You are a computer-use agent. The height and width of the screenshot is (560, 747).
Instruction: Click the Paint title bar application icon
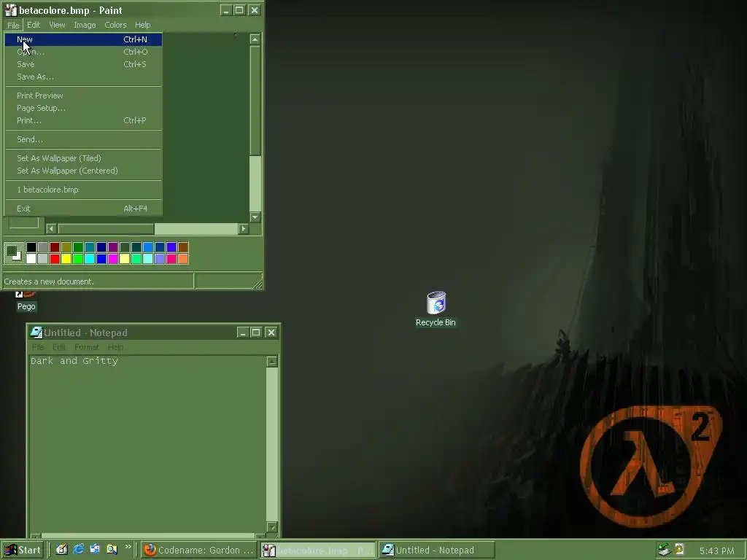point(10,10)
